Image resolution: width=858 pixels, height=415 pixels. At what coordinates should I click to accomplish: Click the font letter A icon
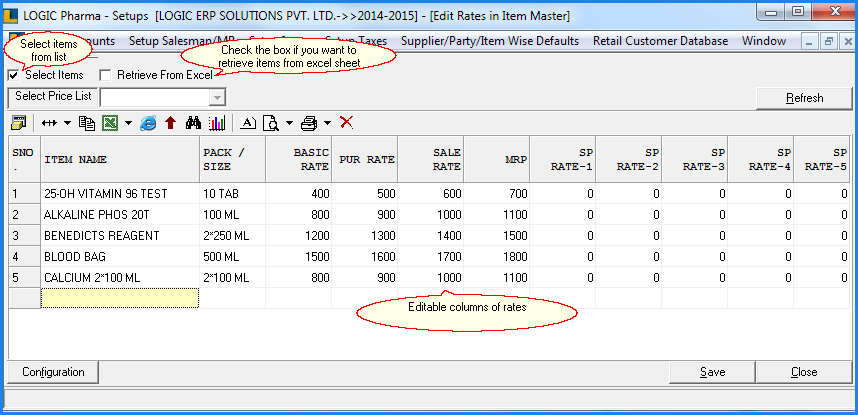(248, 123)
